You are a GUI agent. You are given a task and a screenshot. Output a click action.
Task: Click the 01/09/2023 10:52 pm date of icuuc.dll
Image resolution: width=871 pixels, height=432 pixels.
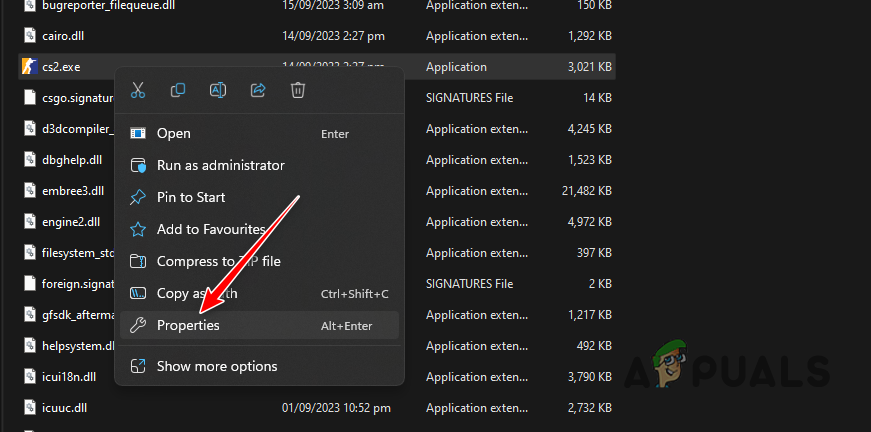(336, 408)
